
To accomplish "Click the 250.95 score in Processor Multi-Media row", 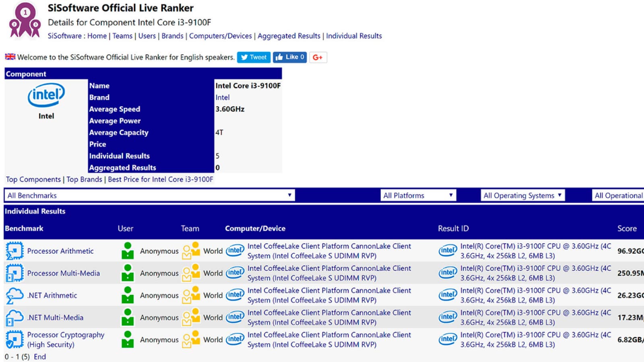I will click(630, 273).
